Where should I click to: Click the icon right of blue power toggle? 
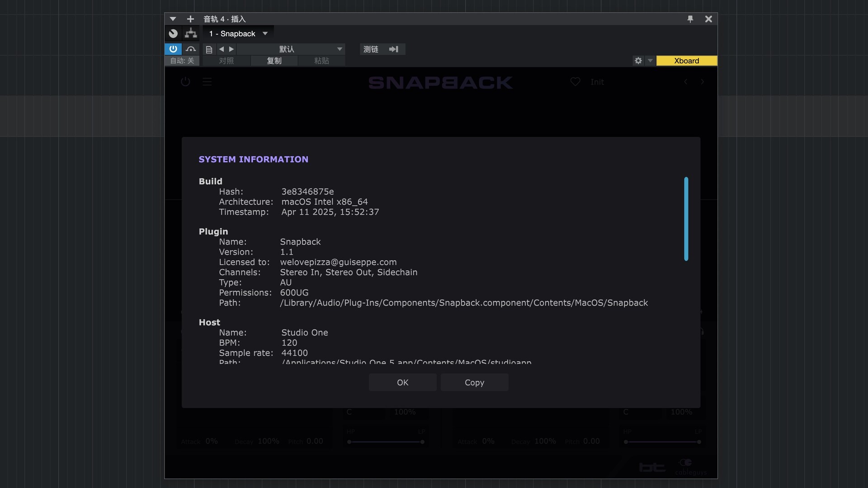coord(191,49)
